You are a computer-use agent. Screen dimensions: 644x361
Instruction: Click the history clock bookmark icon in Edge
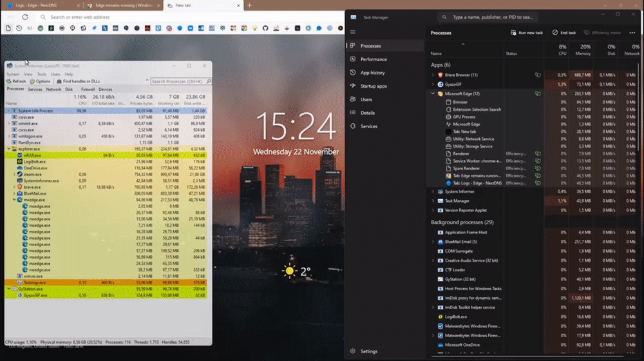19,28
